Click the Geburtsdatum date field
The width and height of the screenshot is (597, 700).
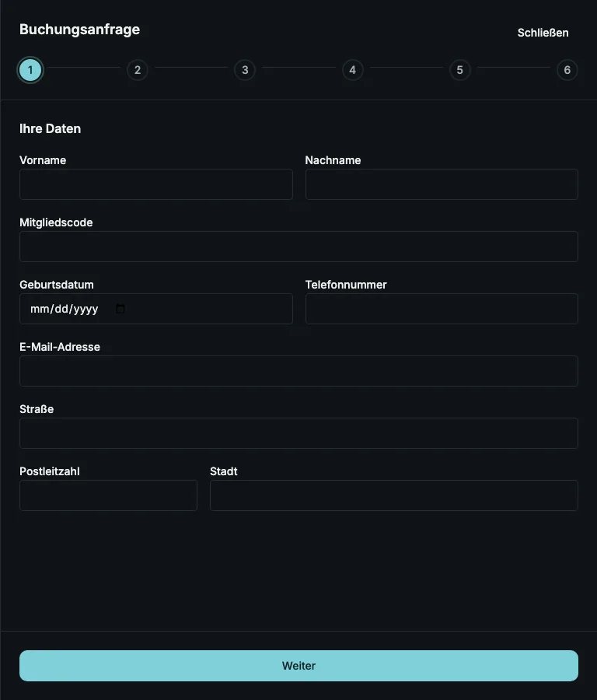coord(156,309)
